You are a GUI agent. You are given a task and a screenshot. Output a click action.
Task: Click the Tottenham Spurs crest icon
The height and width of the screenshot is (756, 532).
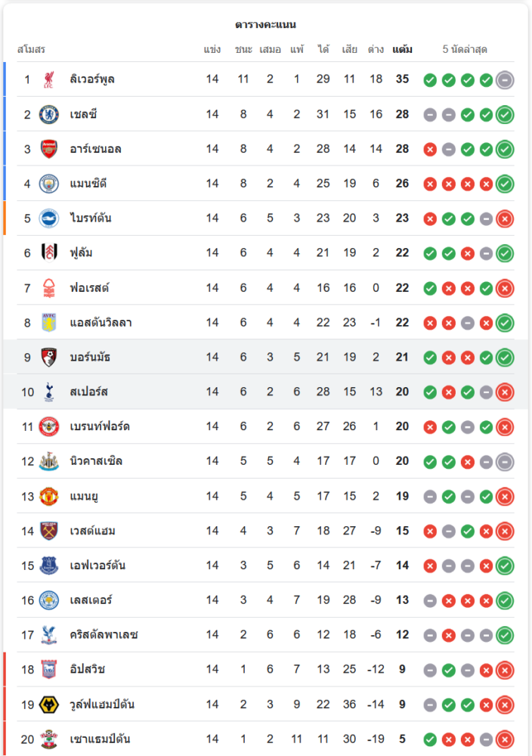click(48, 392)
